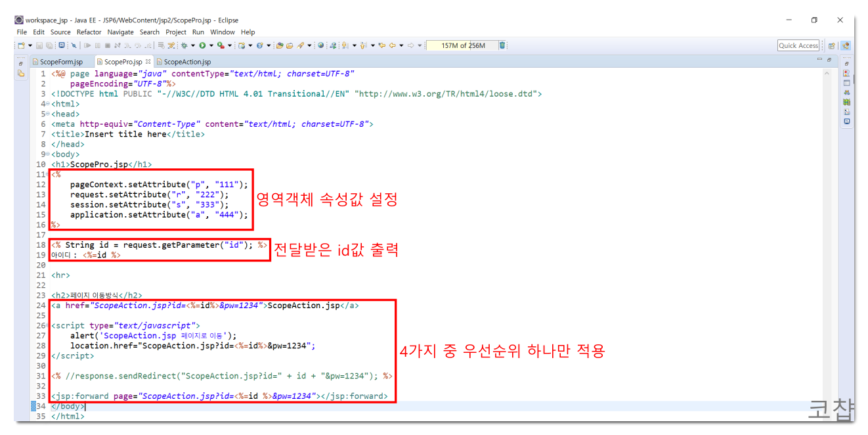Image resolution: width=868 pixels, height=435 pixels.
Task: Click the Save All icon
Action: click(x=49, y=46)
